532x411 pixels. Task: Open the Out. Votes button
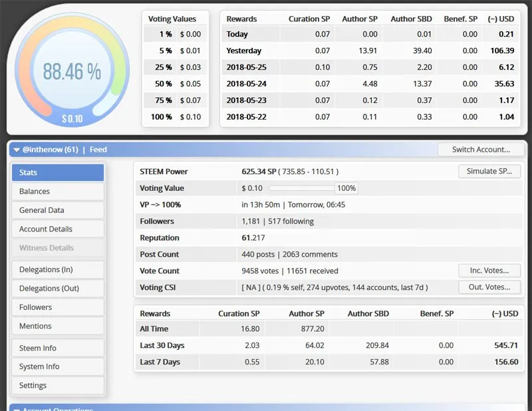pyautogui.click(x=489, y=287)
